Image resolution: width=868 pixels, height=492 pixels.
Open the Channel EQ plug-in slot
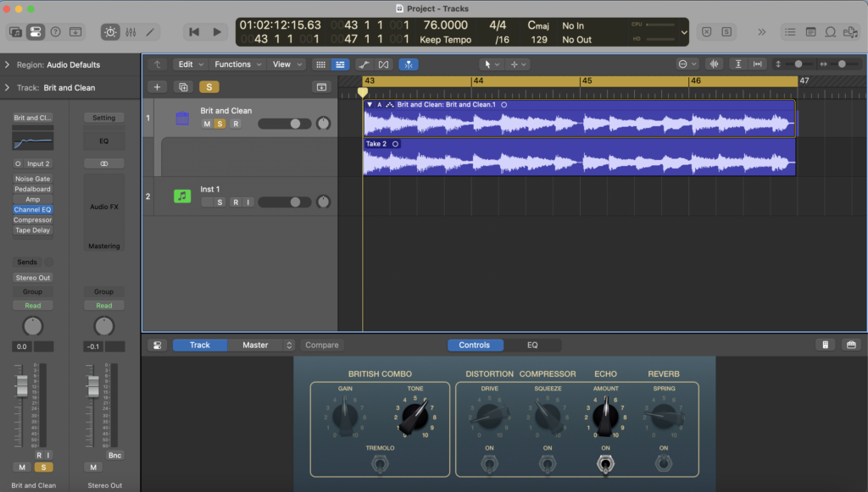pyautogui.click(x=33, y=209)
